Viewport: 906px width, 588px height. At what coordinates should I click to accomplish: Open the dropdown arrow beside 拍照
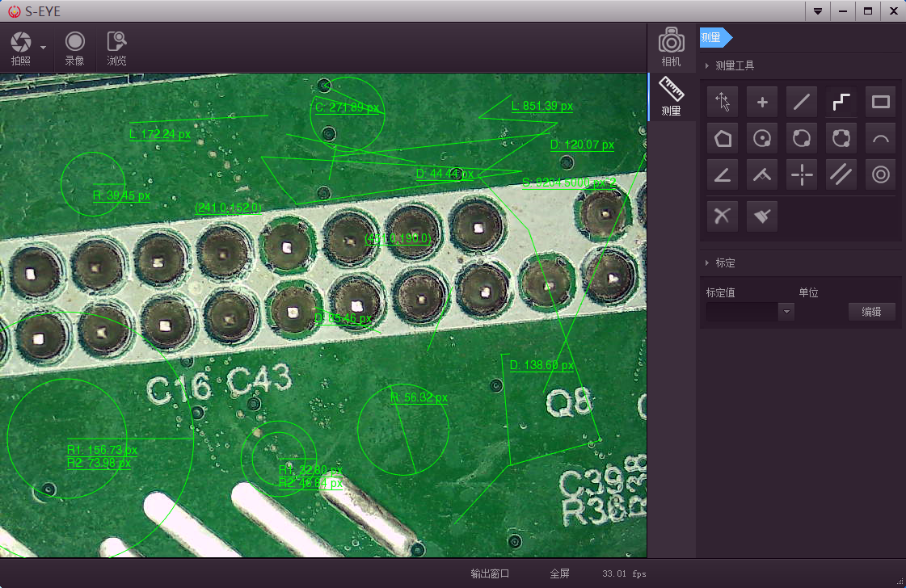[x=44, y=48]
